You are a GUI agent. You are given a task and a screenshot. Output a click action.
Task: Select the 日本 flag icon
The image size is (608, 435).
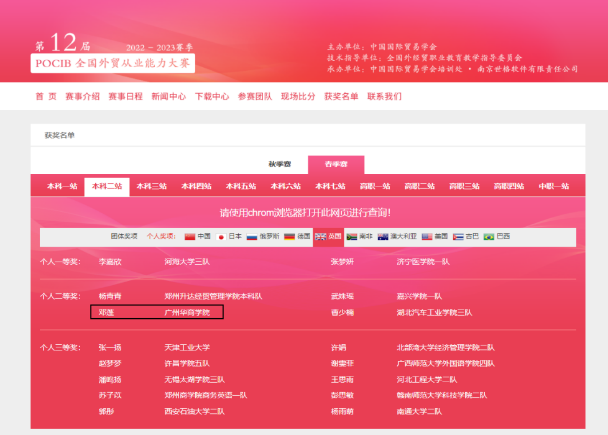[220, 236]
